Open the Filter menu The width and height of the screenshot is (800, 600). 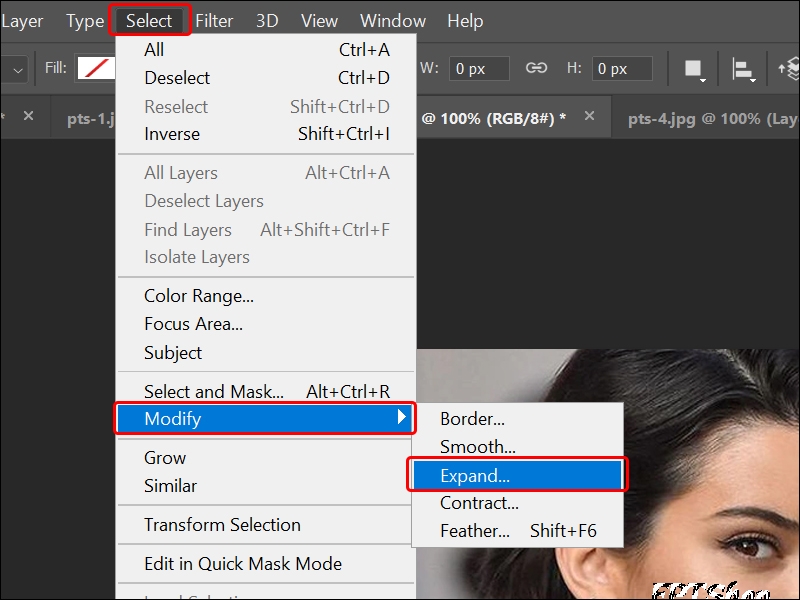[x=214, y=20]
